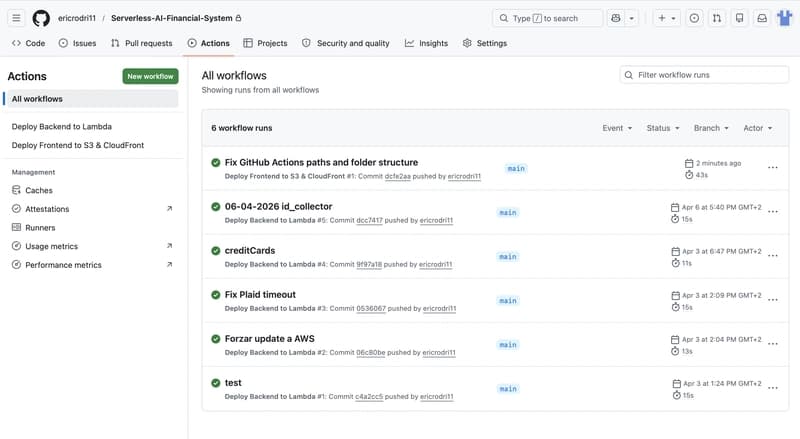Open more options for Fix GitHub Actions run

(x=772, y=167)
